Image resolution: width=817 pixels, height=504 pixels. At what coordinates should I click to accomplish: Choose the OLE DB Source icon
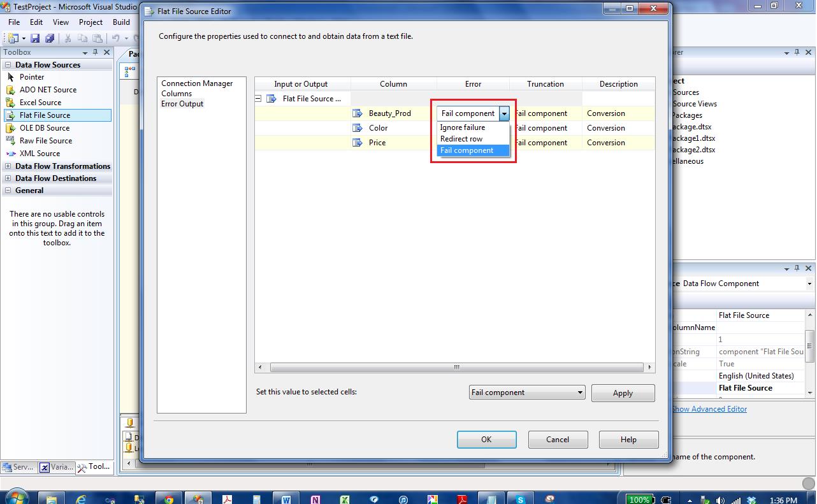point(10,128)
